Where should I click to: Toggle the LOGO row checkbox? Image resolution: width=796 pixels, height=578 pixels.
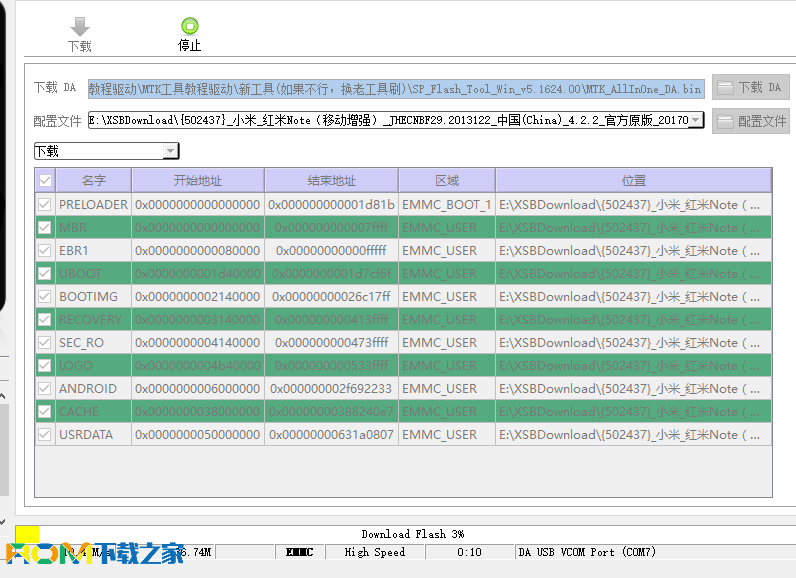[45, 365]
